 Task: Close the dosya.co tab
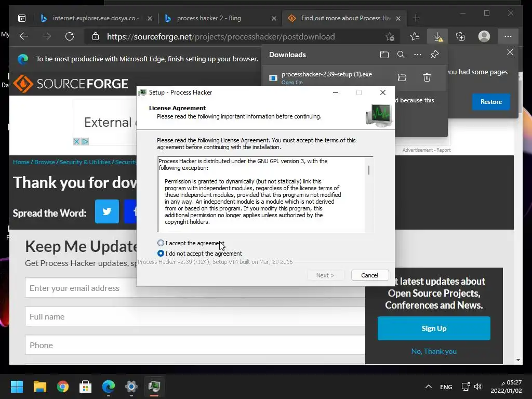(150, 18)
